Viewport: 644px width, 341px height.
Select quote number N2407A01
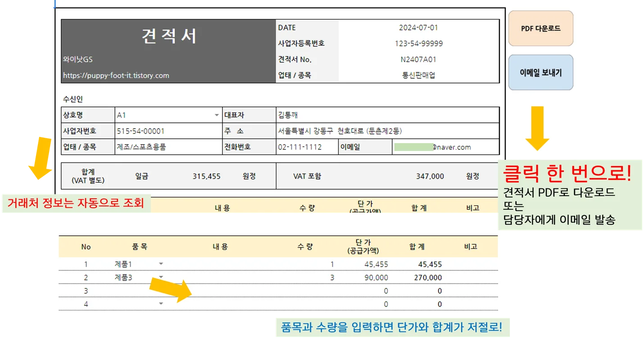click(x=418, y=59)
